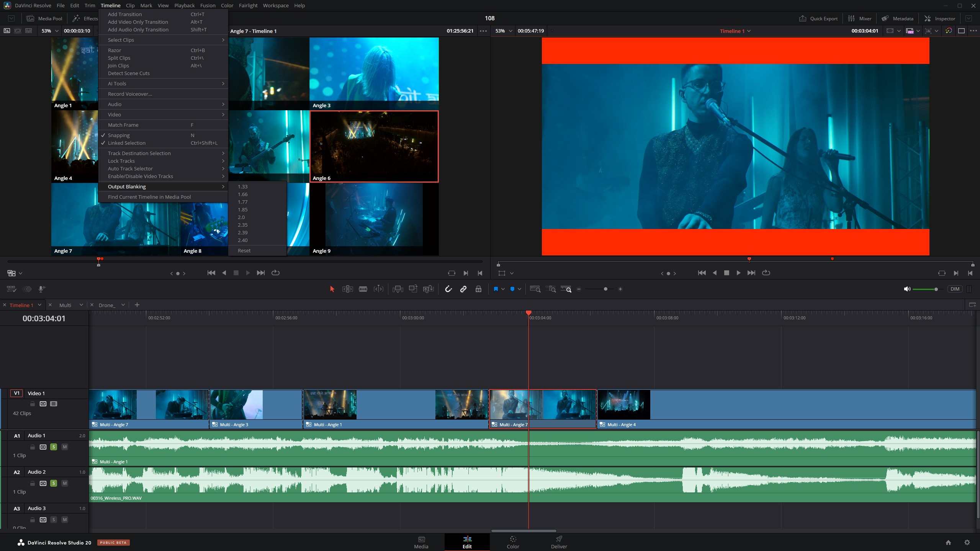Viewport: 980px width, 551px height.
Task: Open the Timeline View Options icon
Action: tap(11, 289)
